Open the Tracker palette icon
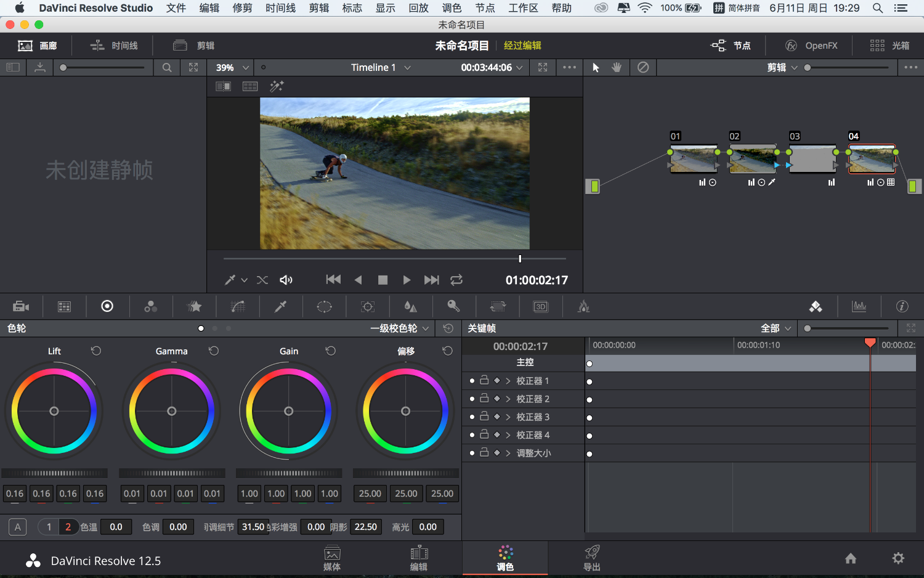 pyautogui.click(x=368, y=306)
